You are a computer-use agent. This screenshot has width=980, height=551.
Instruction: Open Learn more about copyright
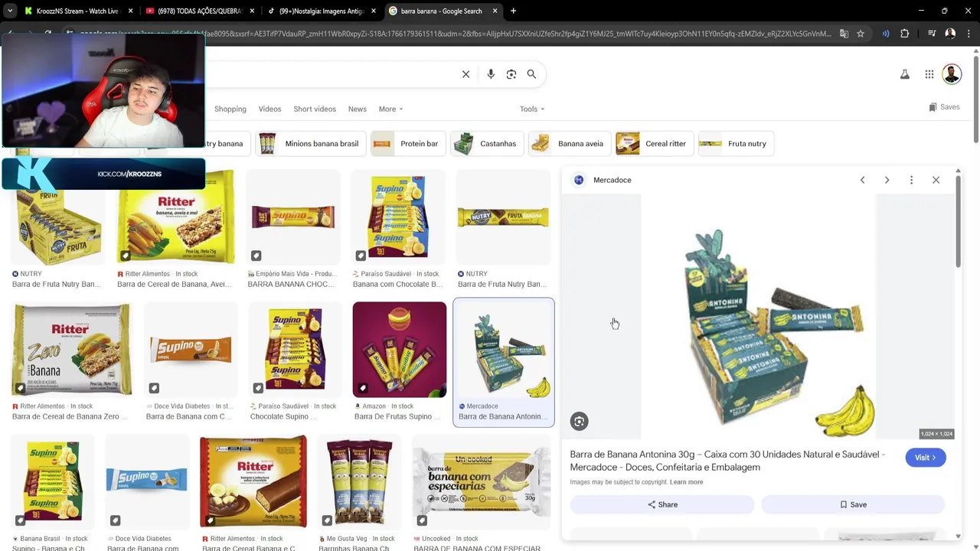coord(686,482)
